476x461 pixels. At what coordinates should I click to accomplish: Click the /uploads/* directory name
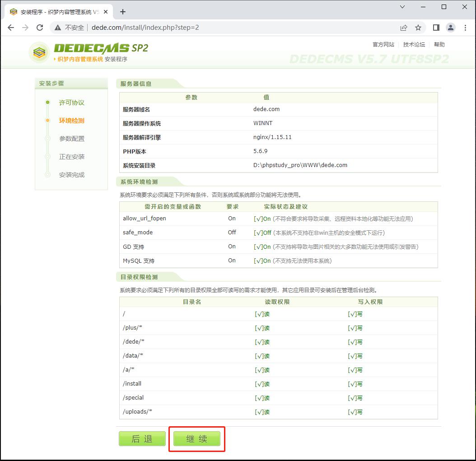[x=137, y=411]
